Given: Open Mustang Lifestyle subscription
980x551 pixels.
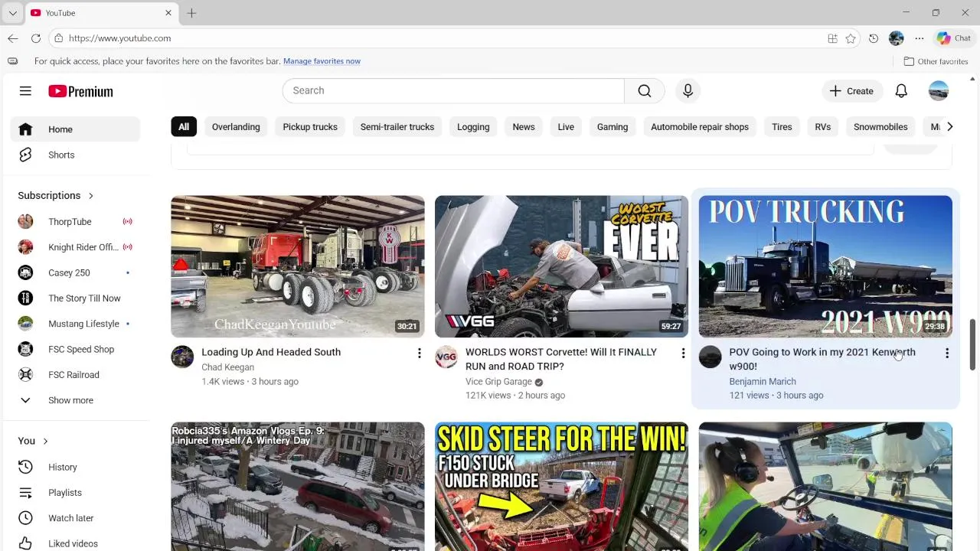Looking at the screenshot, I should (x=75, y=324).
